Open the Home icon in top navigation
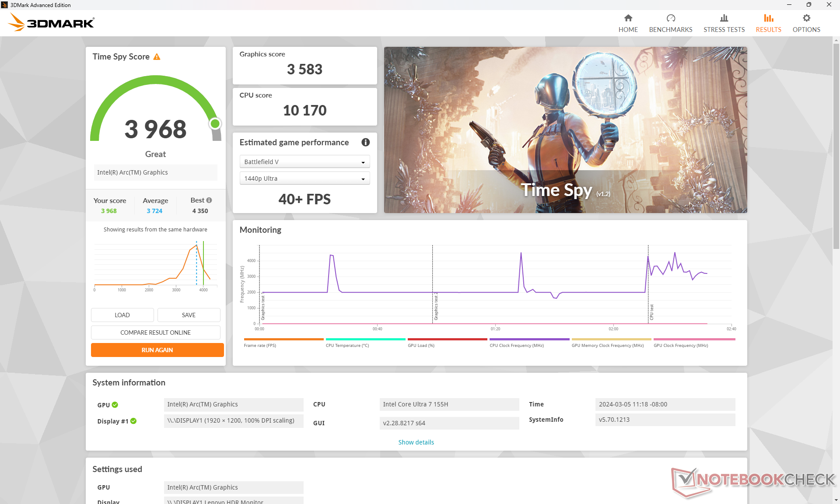 [x=628, y=18]
